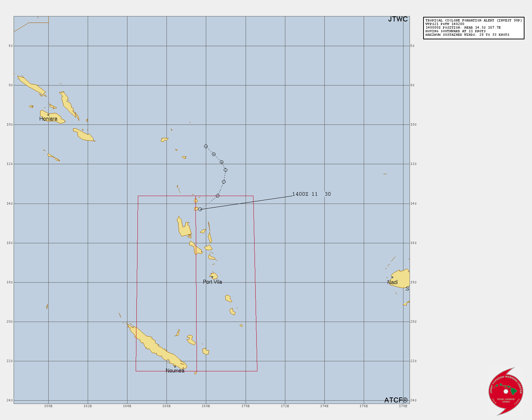Click the Noumea city name label
This screenshot has height=420, width=532.
coord(175,371)
